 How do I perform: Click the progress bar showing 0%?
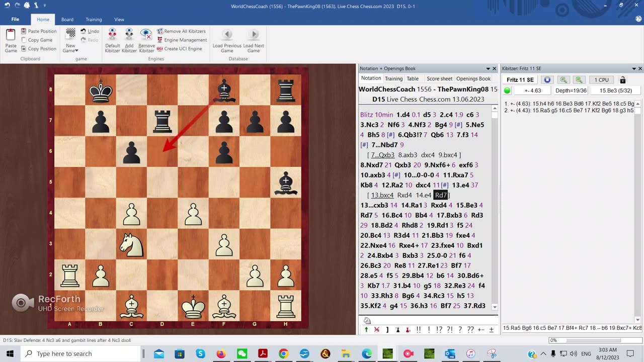pos(595,340)
